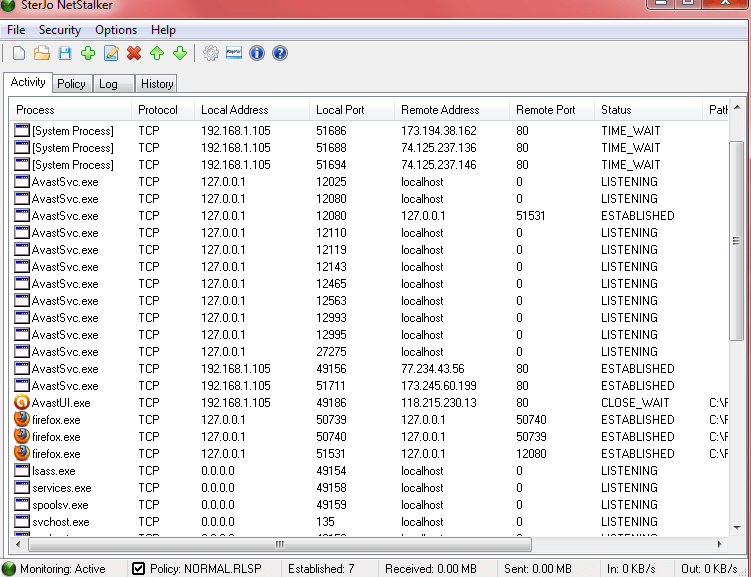This screenshot has height=577, width=751.
Task: Open settings with the gear icon
Action: click(211, 53)
